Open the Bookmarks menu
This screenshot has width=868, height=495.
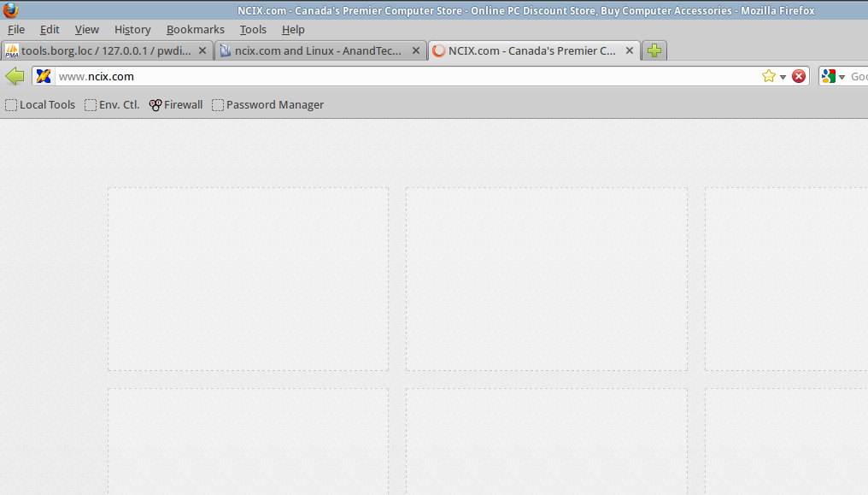[195, 30]
